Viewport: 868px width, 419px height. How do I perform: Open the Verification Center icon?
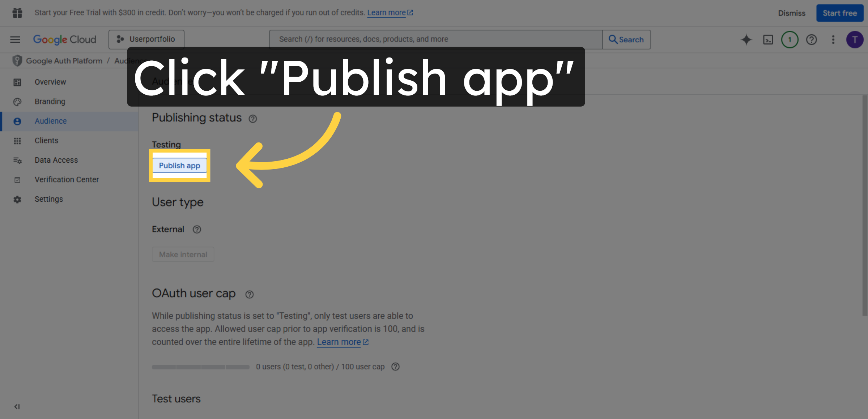coord(17,180)
